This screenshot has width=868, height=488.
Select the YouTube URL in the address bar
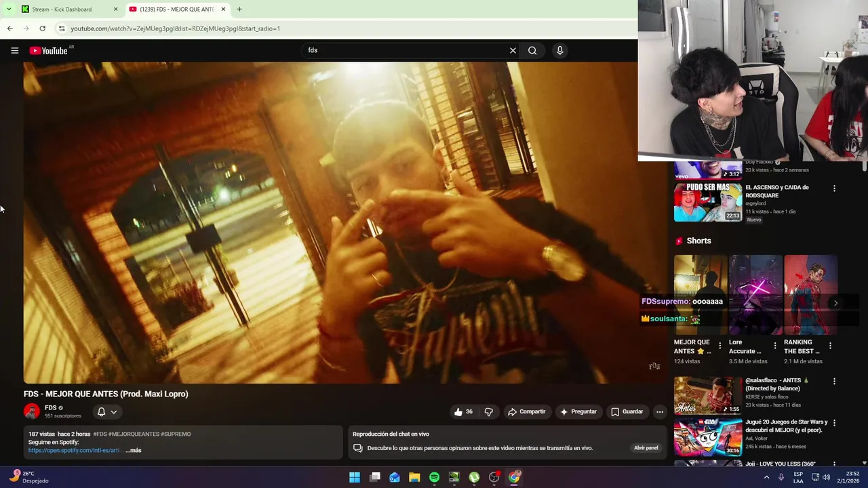coord(175,28)
